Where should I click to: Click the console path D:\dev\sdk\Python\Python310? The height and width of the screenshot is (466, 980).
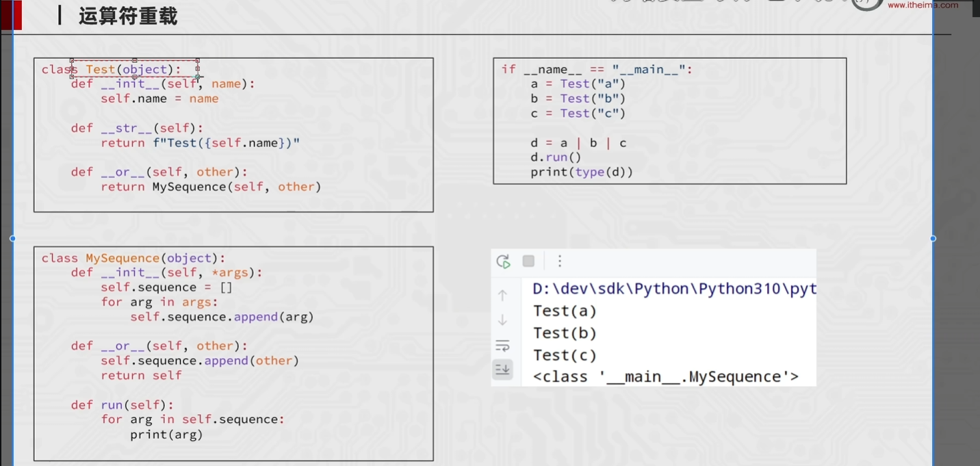[x=674, y=289]
